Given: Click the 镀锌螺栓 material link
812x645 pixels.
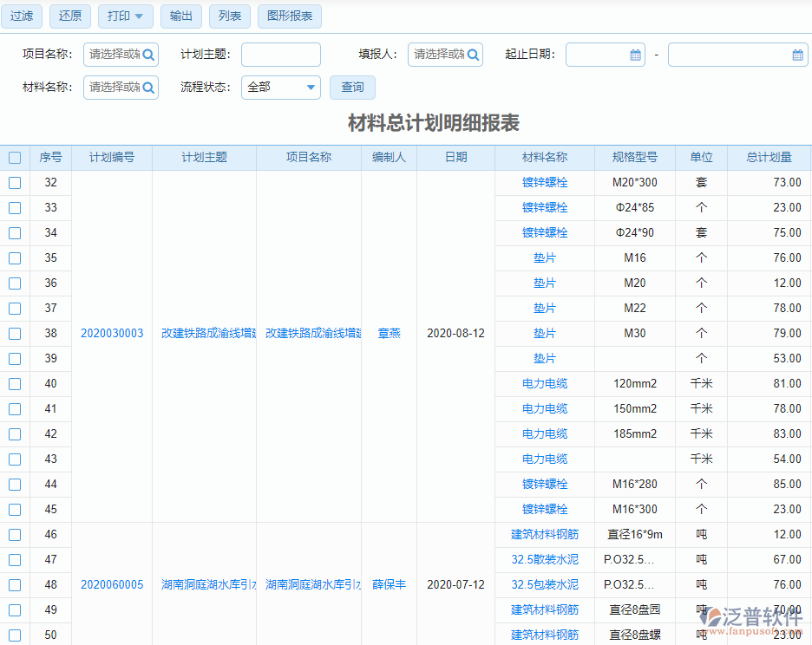Looking at the screenshot, I should 544,182.
